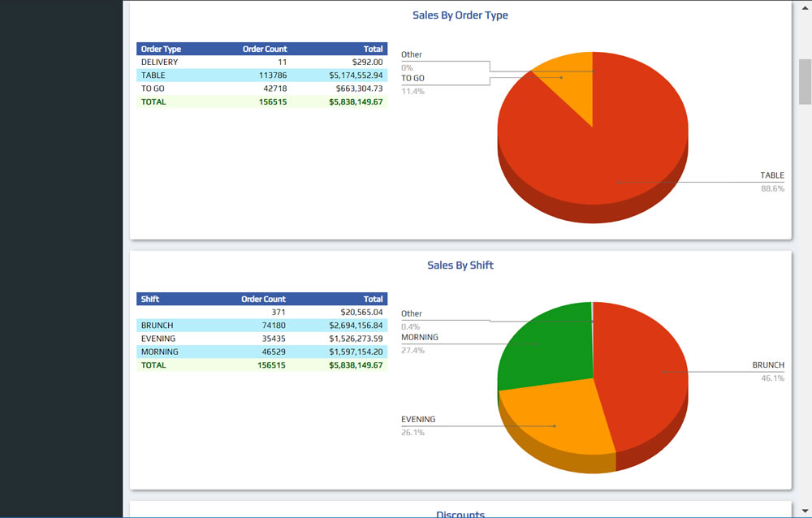Click TOTAL row label in Shift table
The width and height of the screenshot is (812, 518).
[153, 365]
